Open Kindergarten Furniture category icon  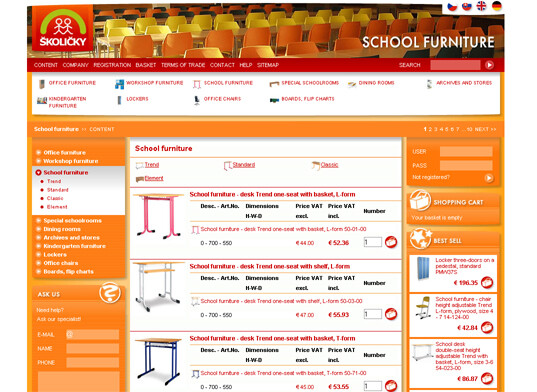tap(42, 101)
